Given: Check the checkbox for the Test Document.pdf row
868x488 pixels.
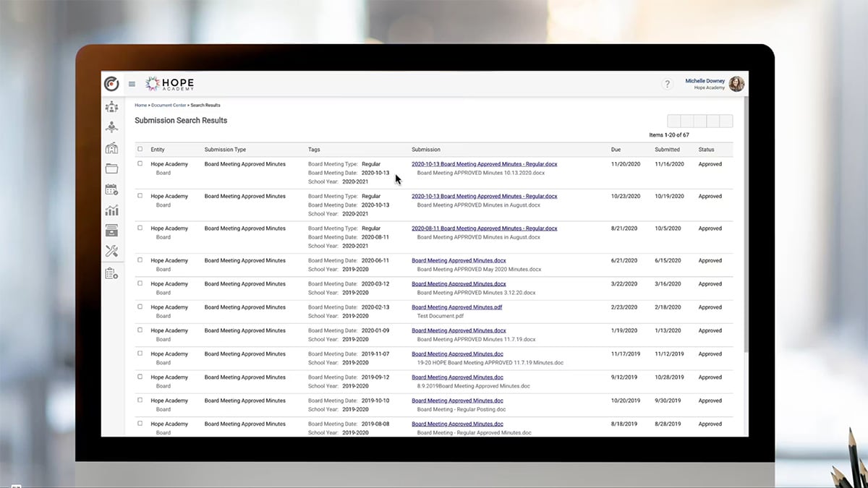Looking at the screenshot, I should [140, 306].
